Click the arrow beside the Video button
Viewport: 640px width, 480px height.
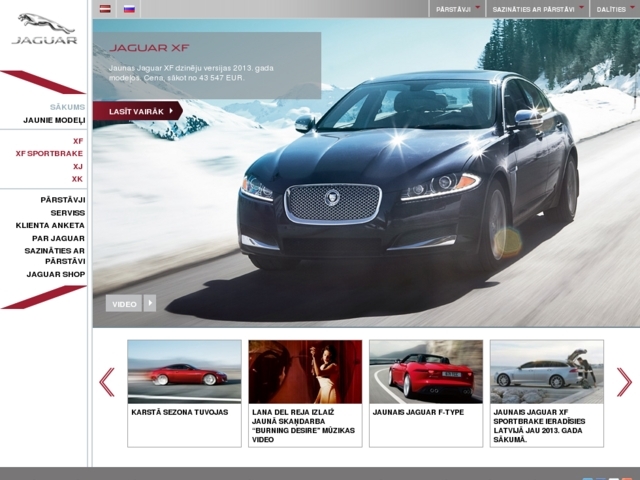pyautogui.click(x=150, y=303)
